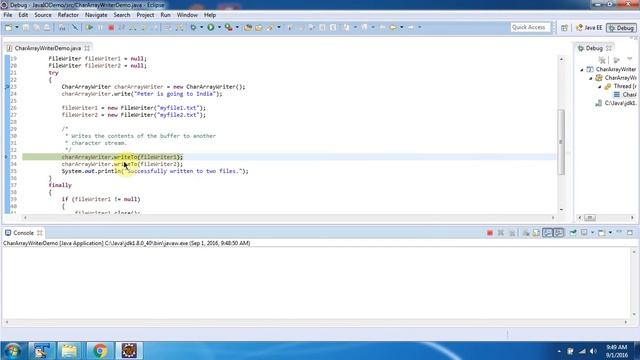This screenshot has width=640, height=360.
Task: Close the CharArrayWriterDemo.java editor tab
Action: point(87,48)
